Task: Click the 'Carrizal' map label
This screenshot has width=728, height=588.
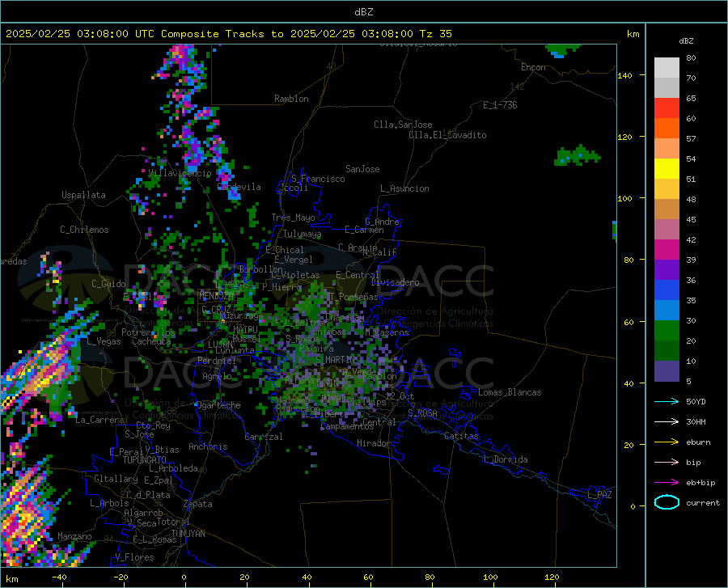Action: coord(263,437)
